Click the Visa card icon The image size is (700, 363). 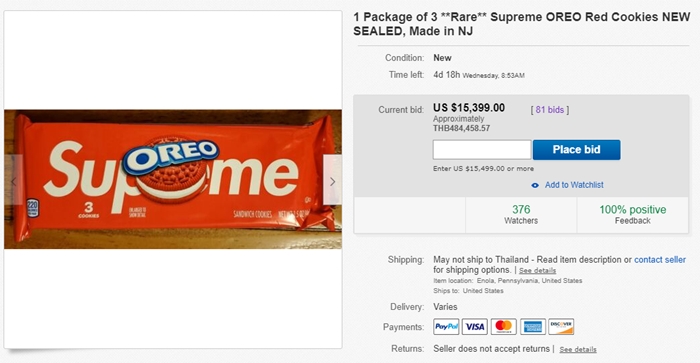(x=475, y=327)
